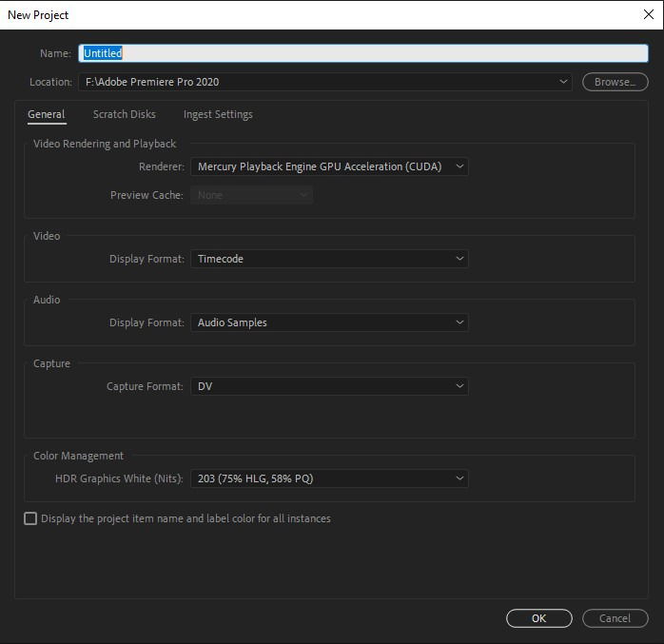Click chevron on Audio Samples dropdown

click(459, 322)
